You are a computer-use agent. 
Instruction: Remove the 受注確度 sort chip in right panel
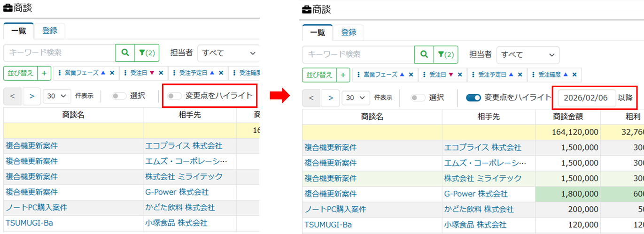coord(574,74)
